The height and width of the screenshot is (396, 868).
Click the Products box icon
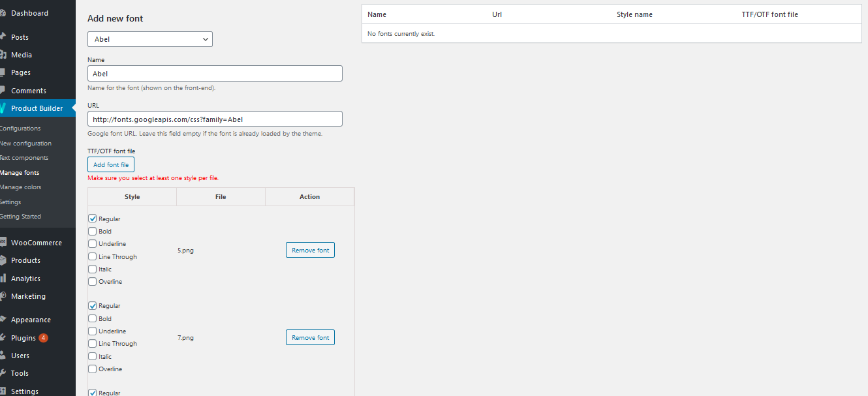tap(3, 260)
